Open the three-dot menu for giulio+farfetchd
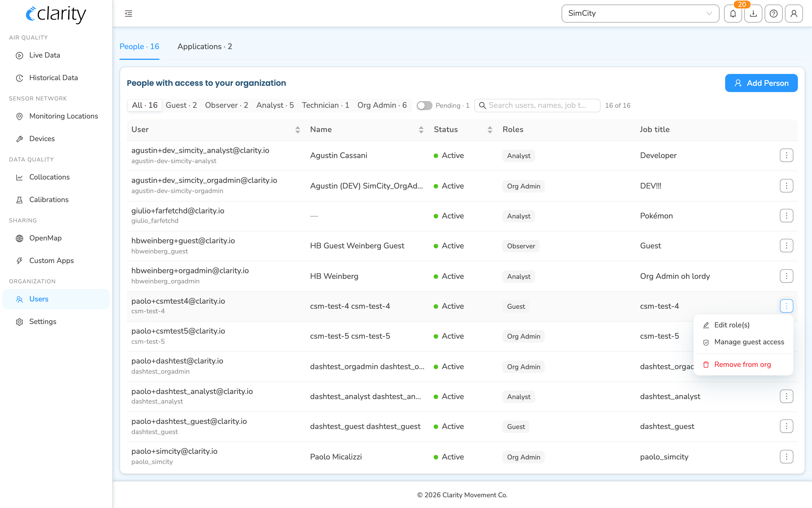Screen dimensions: 812x508 (786, 216)
